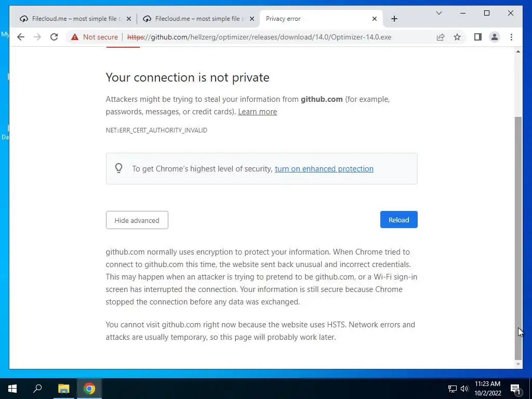Click the page's vertical scrollbar thumb

(518, 237)
